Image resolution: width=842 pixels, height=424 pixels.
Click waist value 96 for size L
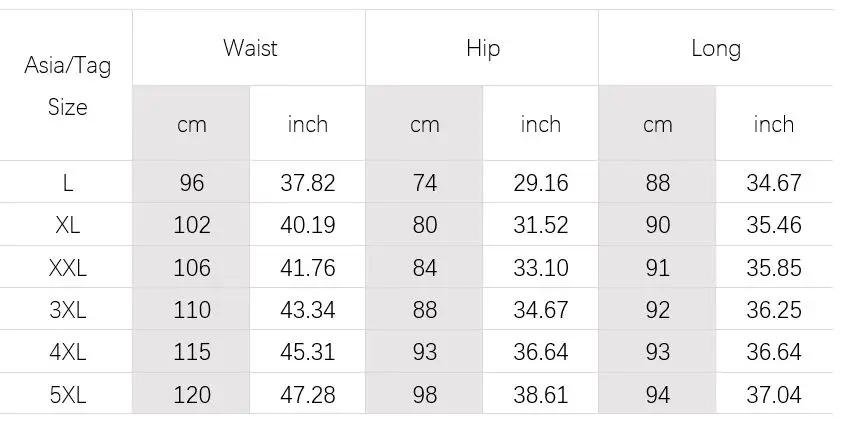pos(192,183)
